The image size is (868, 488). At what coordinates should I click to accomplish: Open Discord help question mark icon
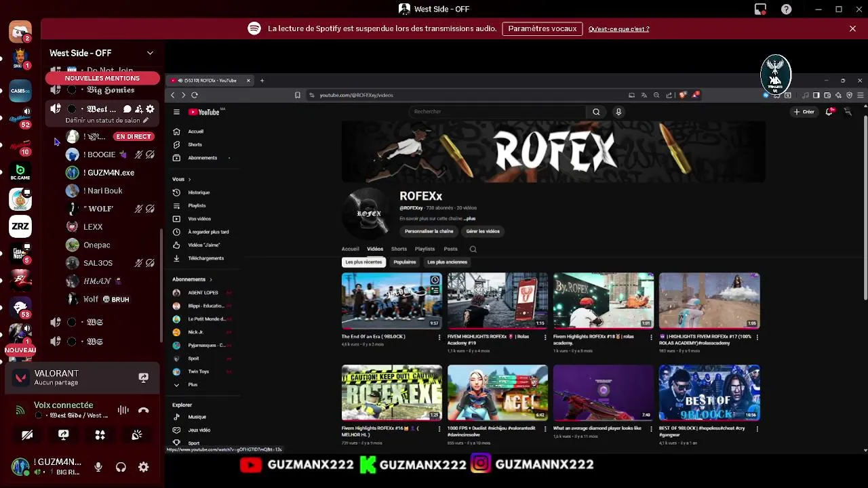click(786, 9)
